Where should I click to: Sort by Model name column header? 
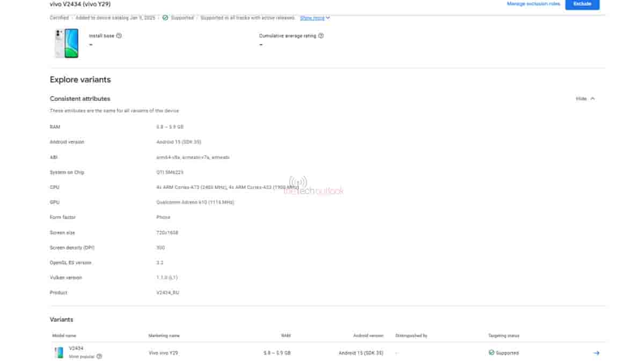64,336
